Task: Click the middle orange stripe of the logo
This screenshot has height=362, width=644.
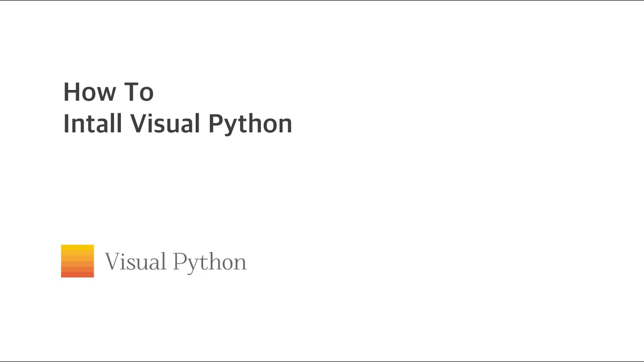Action: [x=77, y=261]
